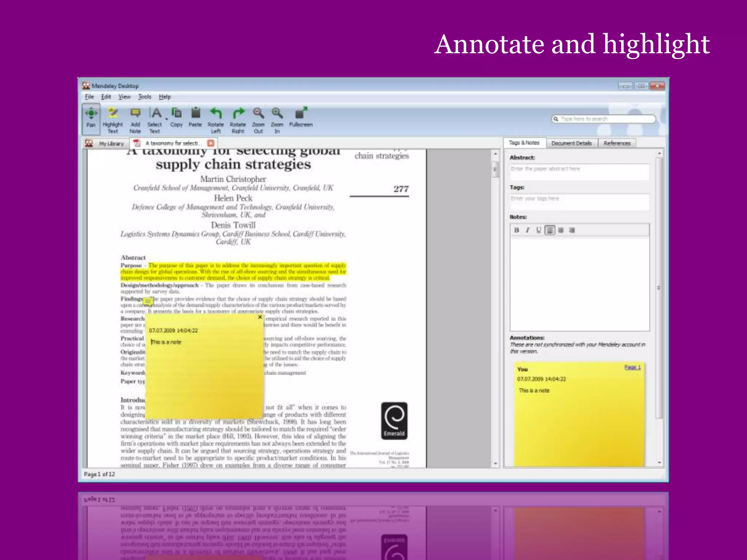Click the document scrollbar down arrow

click(495, 464)
